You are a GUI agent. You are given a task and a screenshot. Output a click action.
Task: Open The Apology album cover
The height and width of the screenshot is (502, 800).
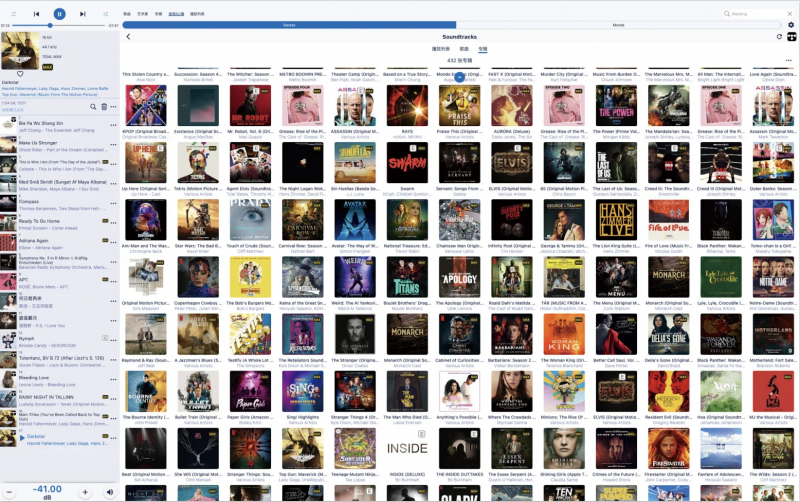coord(460,277)
